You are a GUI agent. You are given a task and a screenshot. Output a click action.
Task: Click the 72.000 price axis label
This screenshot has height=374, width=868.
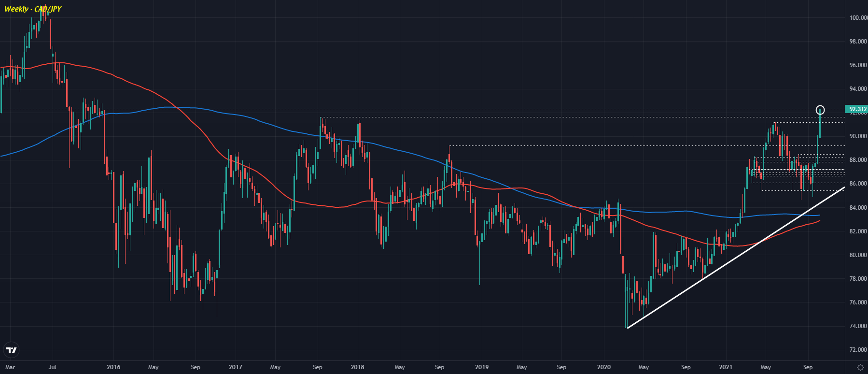click(x=858, y=350)
